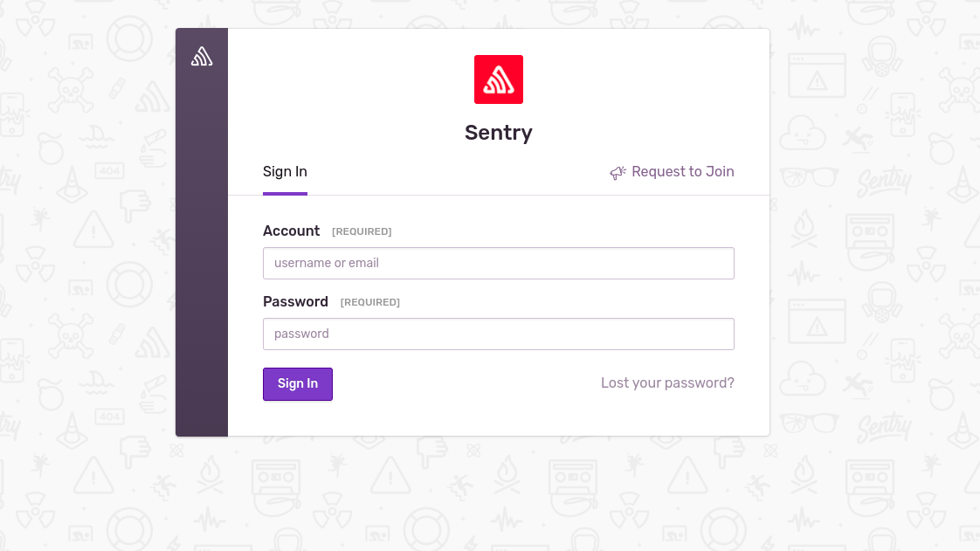Focus the username or email field

tap(498, 263)
